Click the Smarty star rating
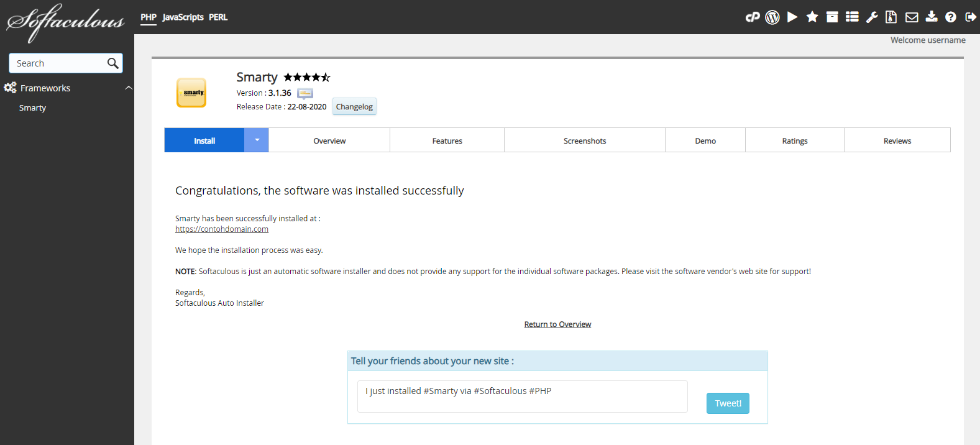 (x=307, y=77)
